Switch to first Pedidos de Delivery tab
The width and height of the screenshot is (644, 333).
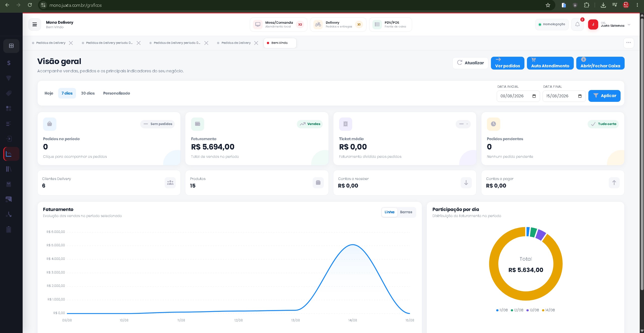51,43
